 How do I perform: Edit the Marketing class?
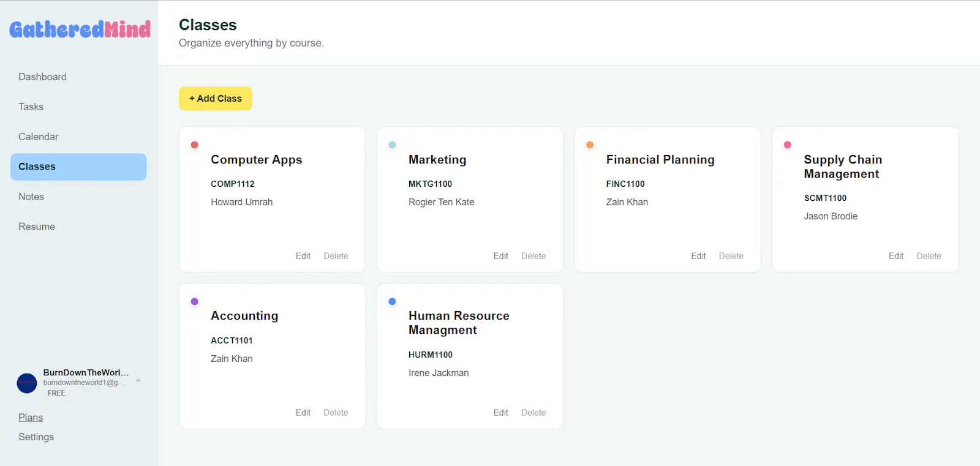click(501, 256)
